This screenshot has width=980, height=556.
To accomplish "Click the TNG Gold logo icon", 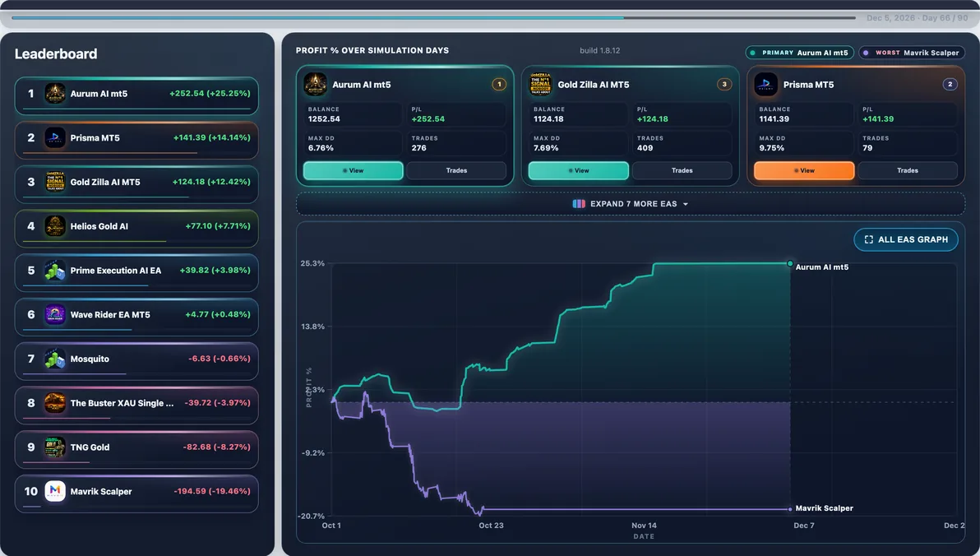I will 55,447.
